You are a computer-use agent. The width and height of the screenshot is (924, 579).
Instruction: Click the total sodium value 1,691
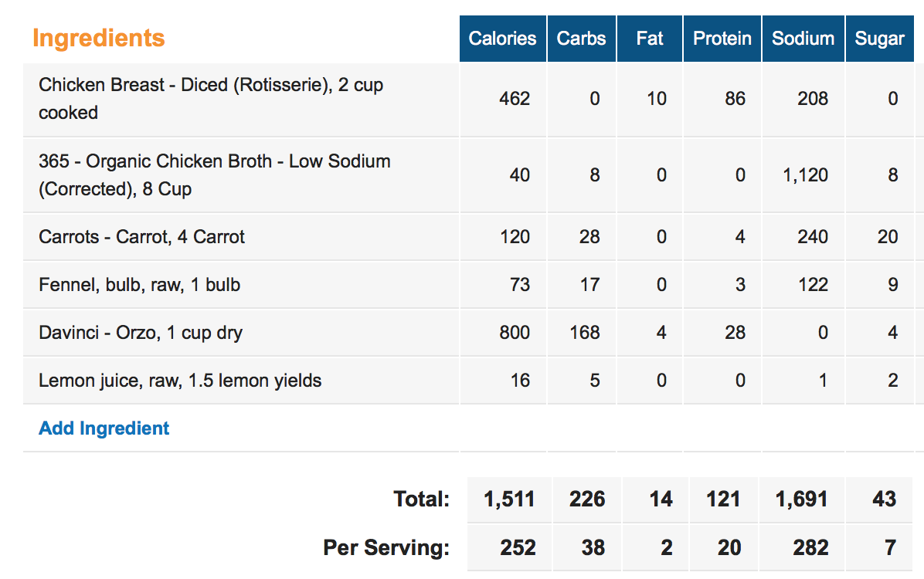pyautogui.click(x=801, y=499)
